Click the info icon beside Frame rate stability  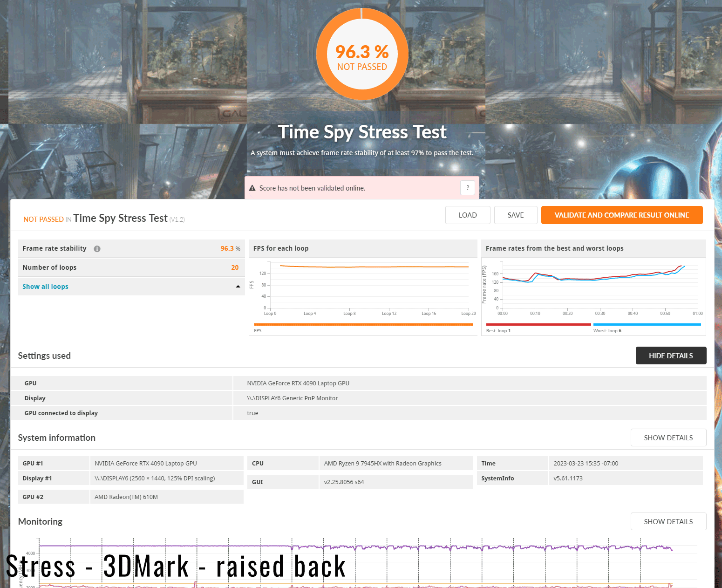[97, 249]
